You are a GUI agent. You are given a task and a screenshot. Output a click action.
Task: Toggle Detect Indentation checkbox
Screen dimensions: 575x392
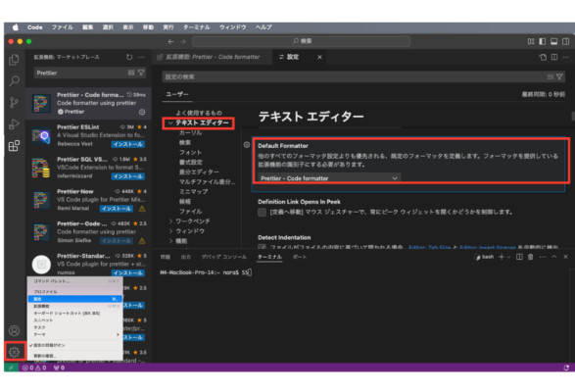262,247
